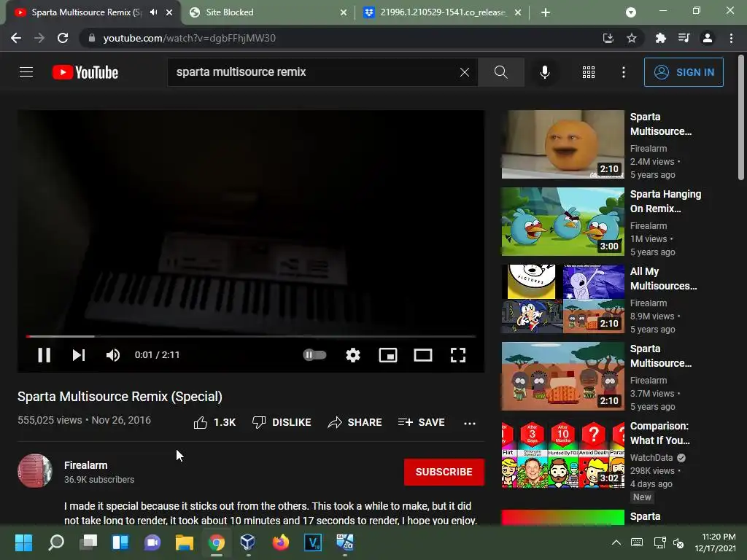Go back in browser history
This screenshot has width=747, height=560.
[16, 38]
